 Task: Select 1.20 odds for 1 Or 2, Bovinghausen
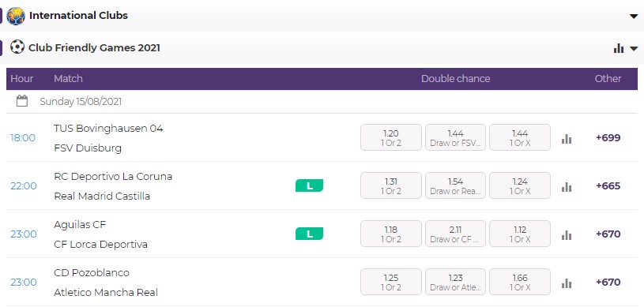click(x=391, y=137)
